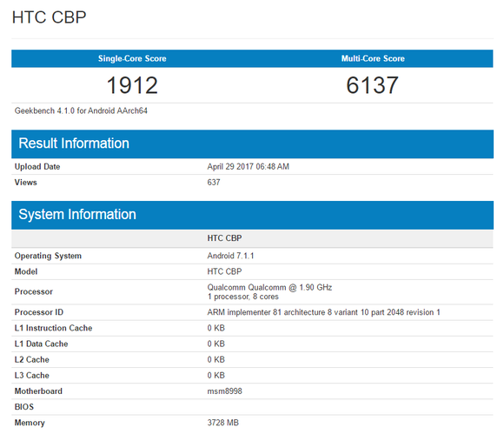This screenshot has height=434, width=504.
Task: Click the BIOS label
Action: tap(24, 407)
